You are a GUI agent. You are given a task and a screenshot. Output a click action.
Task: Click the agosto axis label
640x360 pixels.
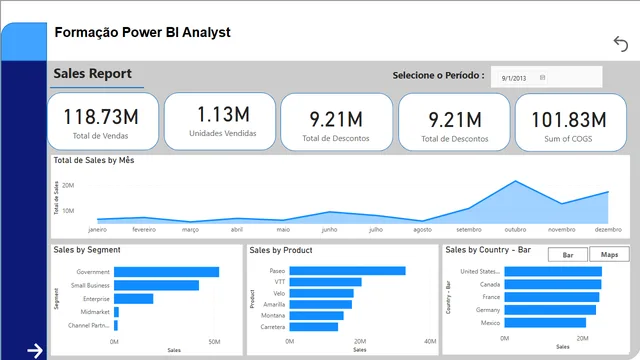tap(422, 230)
